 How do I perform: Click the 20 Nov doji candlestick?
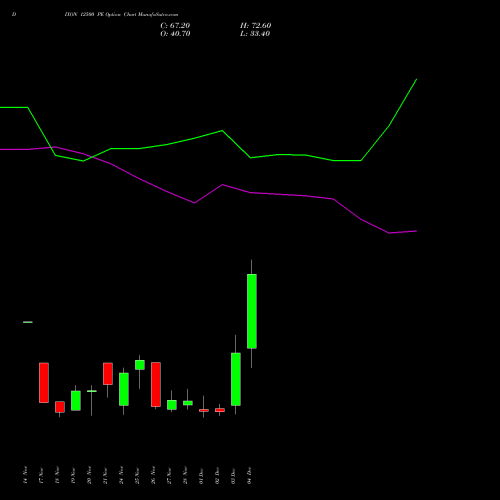coord(92,391)
